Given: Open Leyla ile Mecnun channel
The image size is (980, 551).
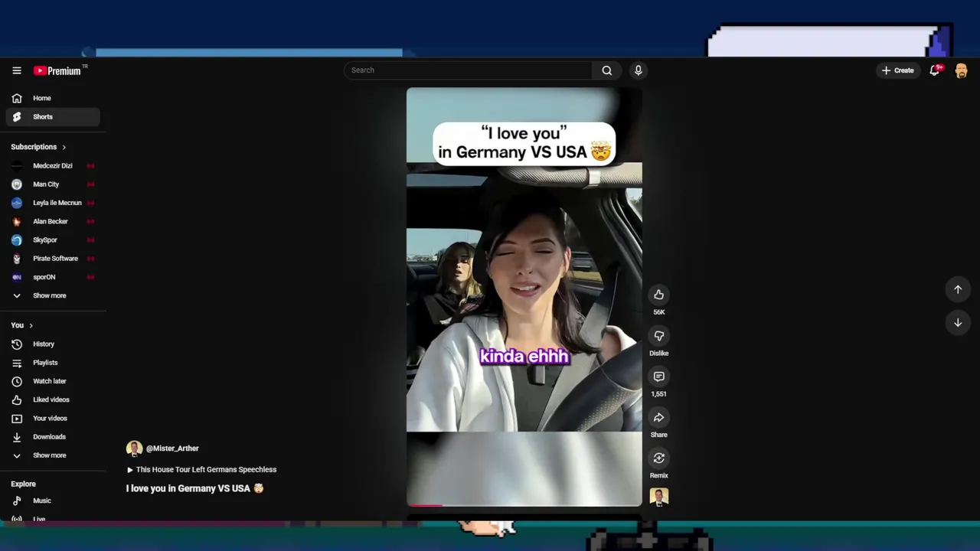Looking at the screenshot, I should click(53, 203).
